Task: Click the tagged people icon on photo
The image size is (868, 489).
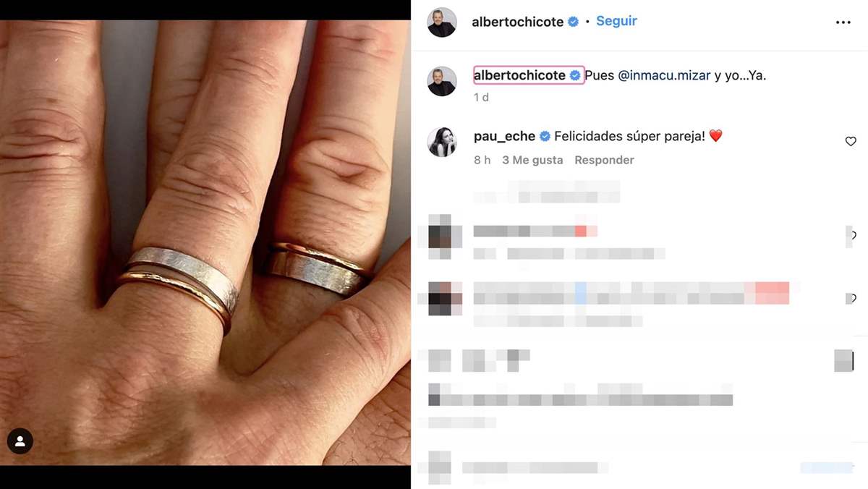Action: 20,441
